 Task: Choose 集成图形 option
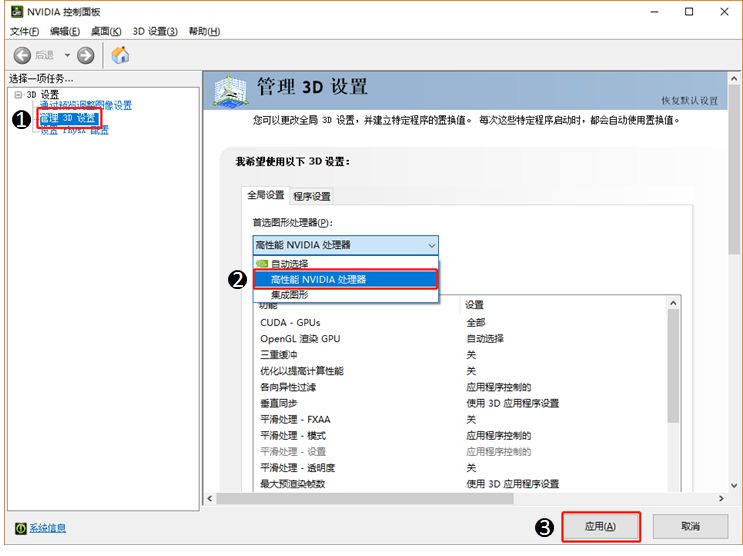click(345, 295)
